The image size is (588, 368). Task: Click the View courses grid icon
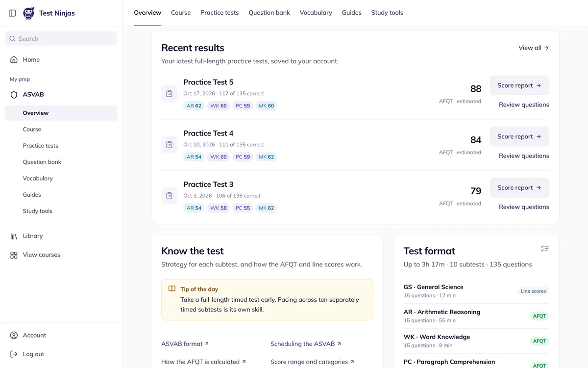(14, 255)
